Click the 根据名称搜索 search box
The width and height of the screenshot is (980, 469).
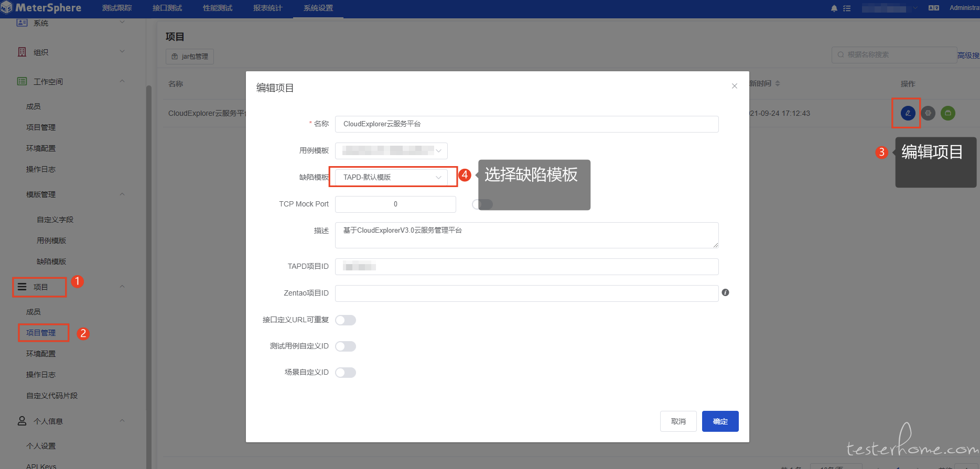(x=895, y=55)
